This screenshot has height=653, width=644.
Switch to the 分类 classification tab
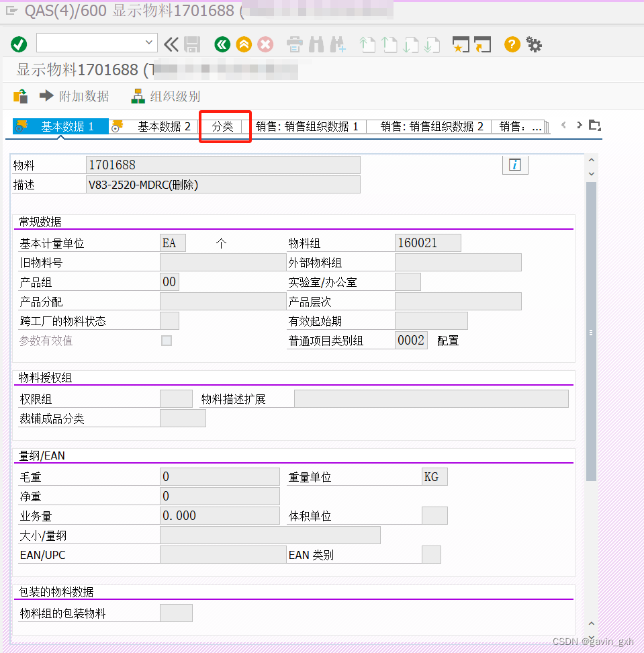(225, 126)
